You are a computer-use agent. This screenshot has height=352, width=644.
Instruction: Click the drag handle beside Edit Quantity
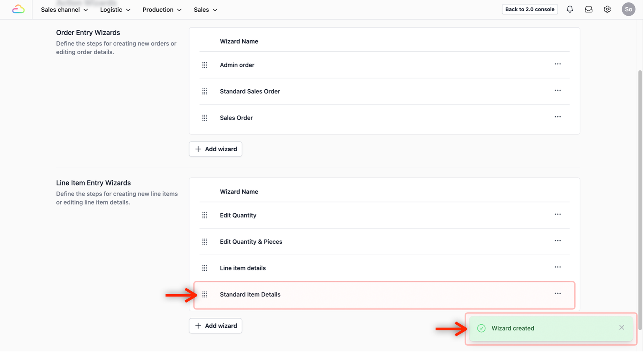204,215
